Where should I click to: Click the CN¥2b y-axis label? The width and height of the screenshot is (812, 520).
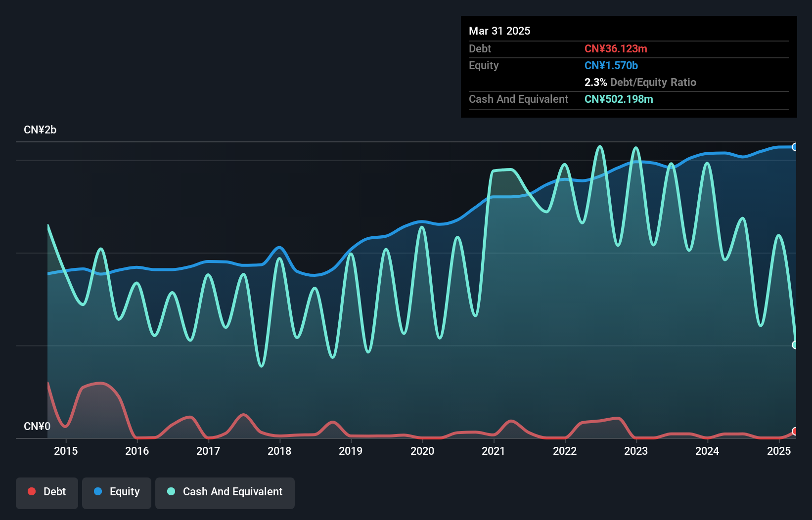[x=40, y=130]
